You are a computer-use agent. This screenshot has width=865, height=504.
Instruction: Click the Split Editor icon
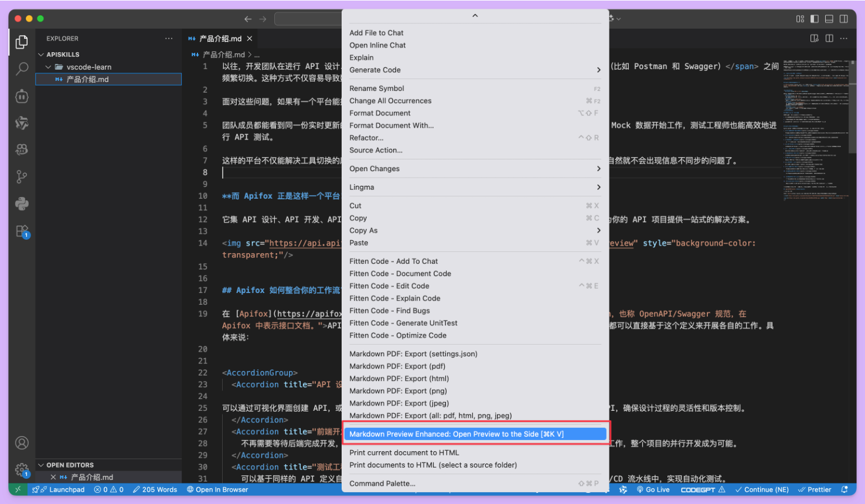pyautogui.click(x=829, y=39)
